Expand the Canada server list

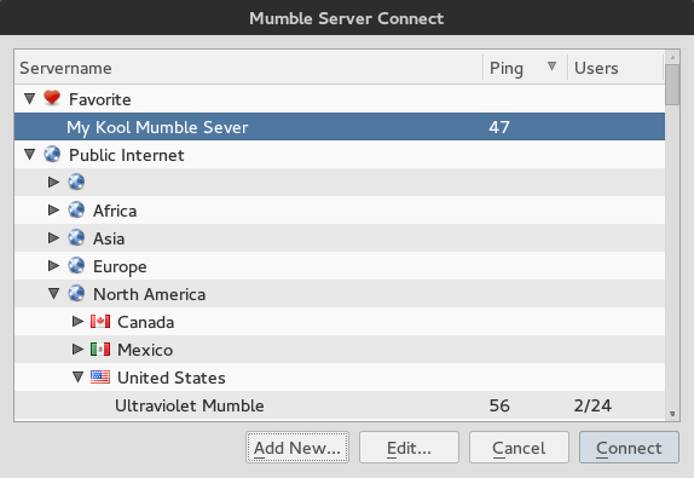tap(78, 322)
